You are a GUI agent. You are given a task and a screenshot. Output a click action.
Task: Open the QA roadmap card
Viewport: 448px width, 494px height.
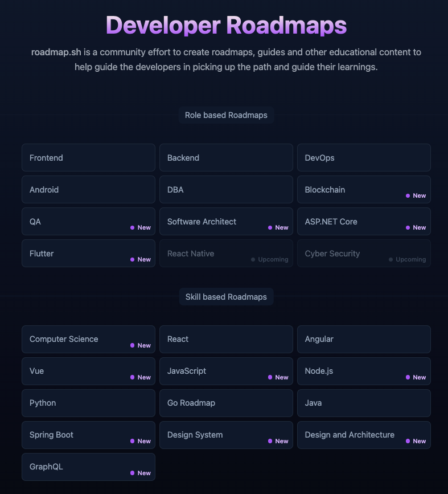coord(88,222)
